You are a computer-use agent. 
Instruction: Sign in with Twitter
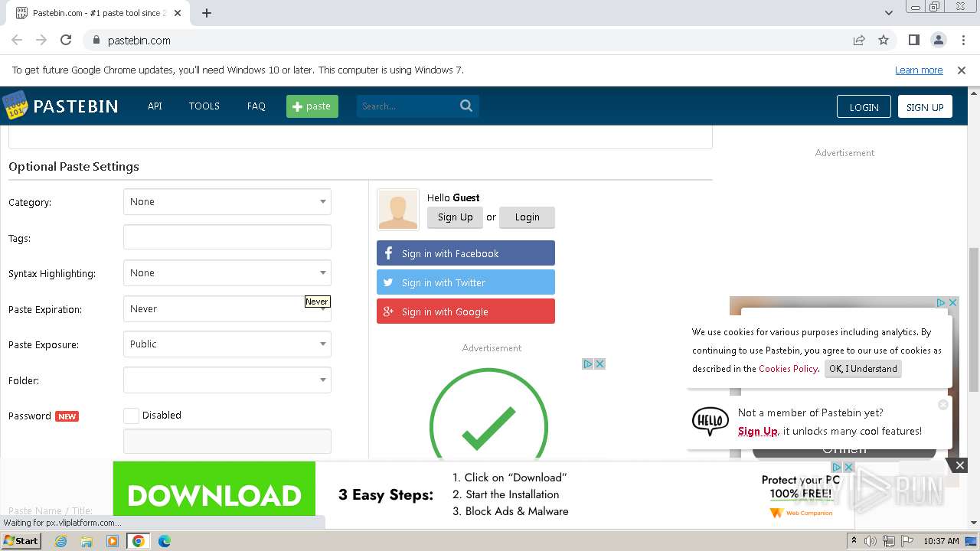(x=465, y=282)
